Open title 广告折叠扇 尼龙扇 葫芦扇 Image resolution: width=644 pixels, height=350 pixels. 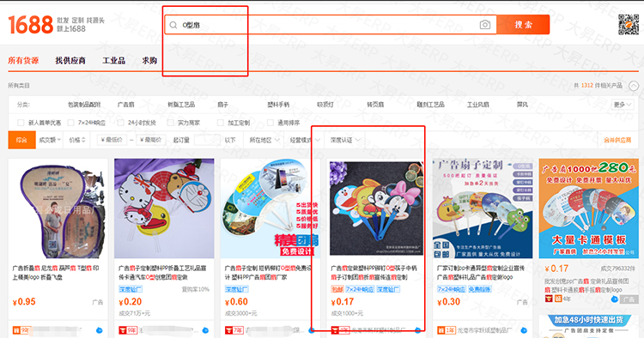[x=56, y=273]
